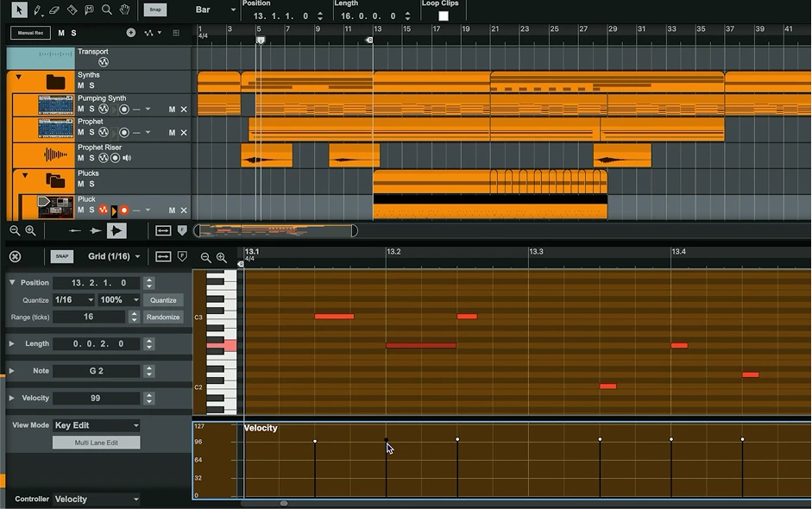
Task: Select the magnifier zoom tool
Action: (107, 9)
